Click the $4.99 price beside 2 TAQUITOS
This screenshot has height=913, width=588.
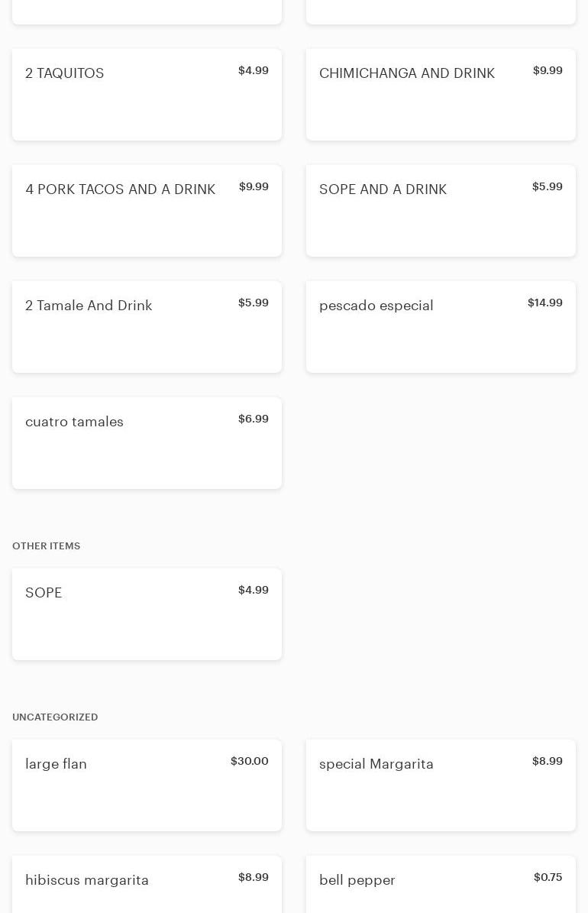(253, 70)
